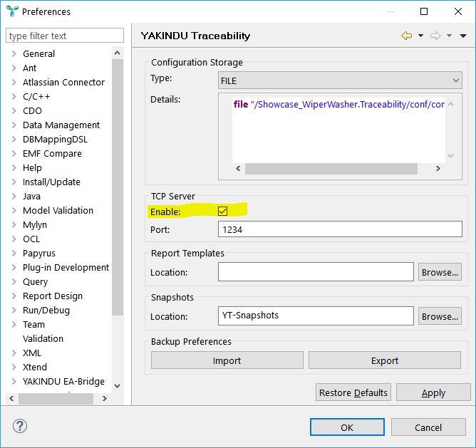Open the back history dropdown arrow

click(x=420, y=36)
